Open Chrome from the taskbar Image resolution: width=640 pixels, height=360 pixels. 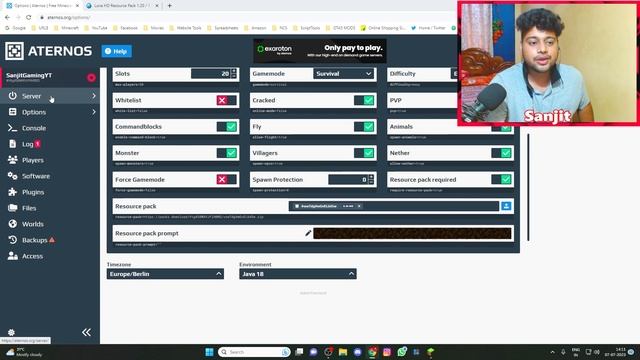(x=372, y=352)
